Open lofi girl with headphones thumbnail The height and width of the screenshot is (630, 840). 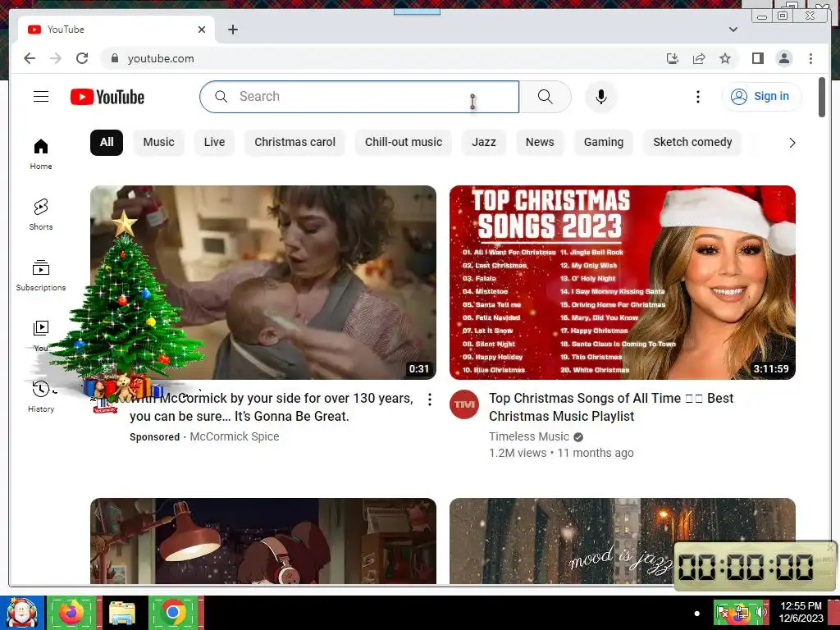click(x=263, y=541)
